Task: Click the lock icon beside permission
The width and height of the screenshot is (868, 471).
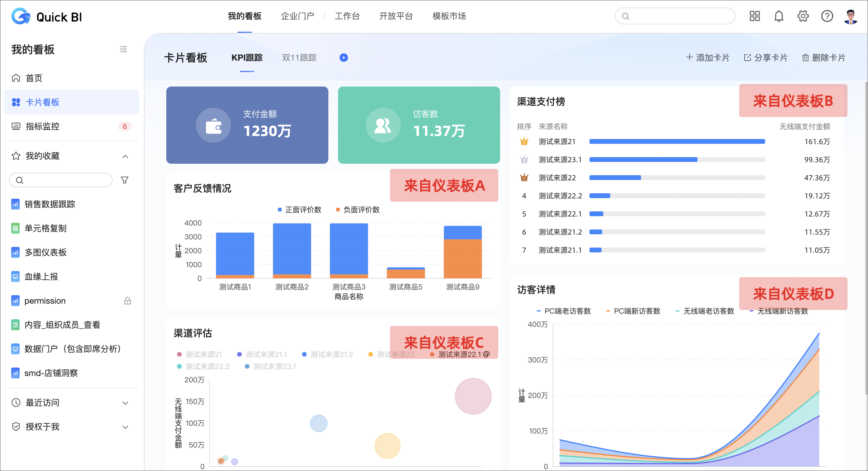Action: point(127,301)
